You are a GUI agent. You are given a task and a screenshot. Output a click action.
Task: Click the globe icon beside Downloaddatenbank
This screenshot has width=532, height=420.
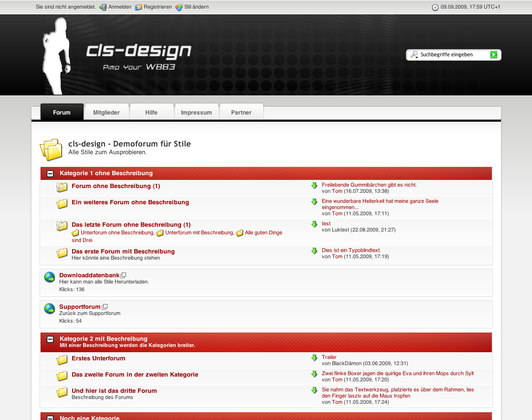pyautogui.click(x=50, y=277)
